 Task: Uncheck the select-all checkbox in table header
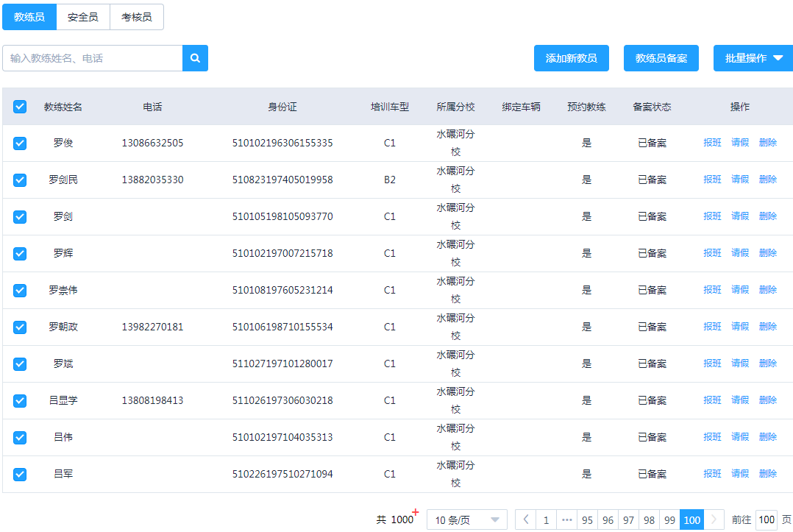click(19, 106)
